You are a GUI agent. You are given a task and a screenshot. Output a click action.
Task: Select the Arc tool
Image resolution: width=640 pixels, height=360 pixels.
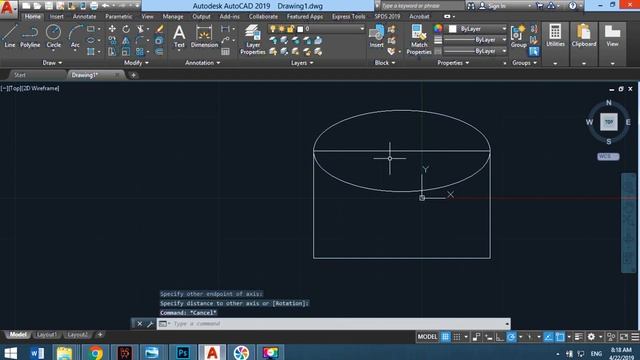tap(75, 36)
